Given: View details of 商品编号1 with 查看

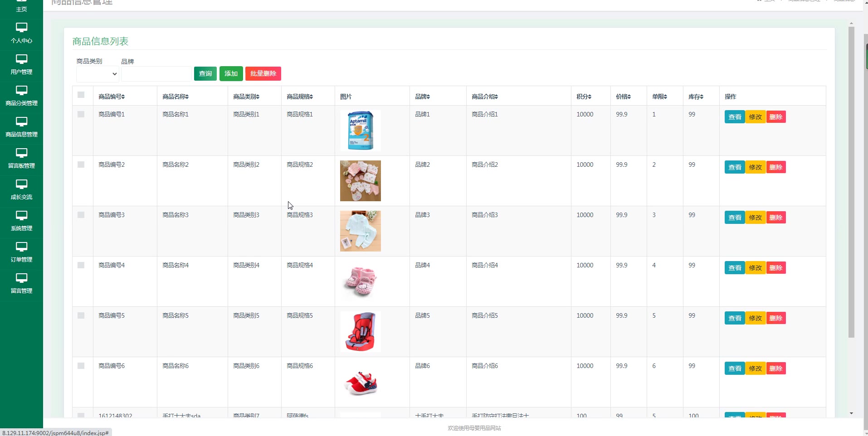Looking at the screenshot, I should click(735, 117).
